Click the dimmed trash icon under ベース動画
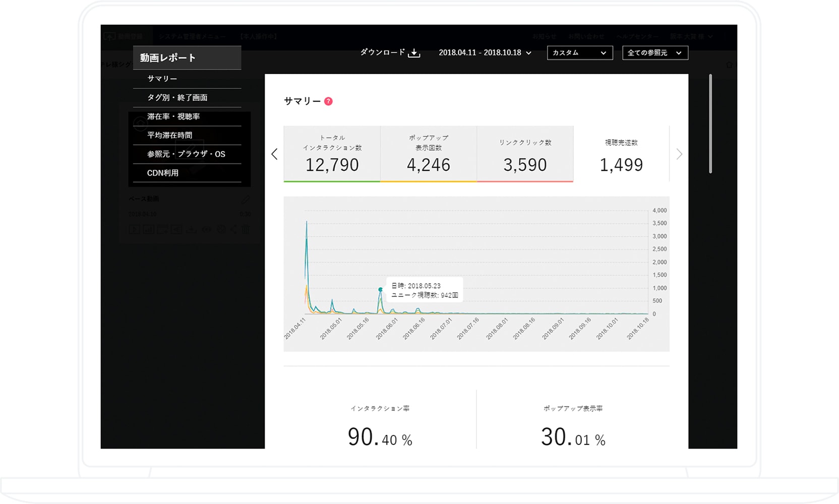 246,229
